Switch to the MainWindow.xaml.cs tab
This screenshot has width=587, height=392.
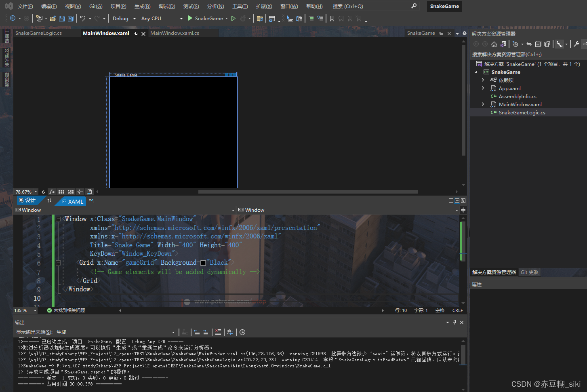pyautogui.click(x=175, y=33)
